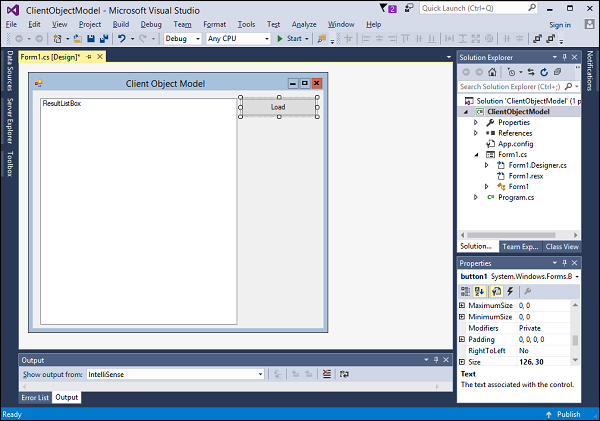Click the Undo arrow in the toolbar
The width and height of the screenshot is (600, 421).
pyautogui.click(x=121, y=38)
